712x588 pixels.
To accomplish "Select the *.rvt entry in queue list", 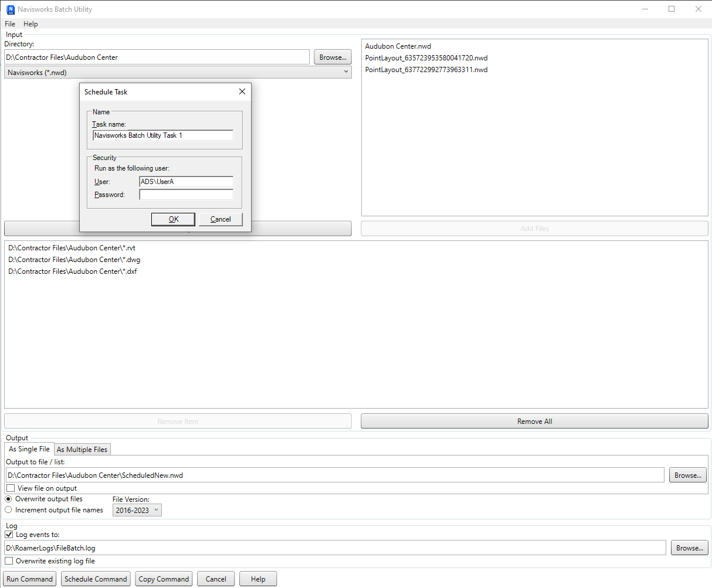I will [72, 248].
